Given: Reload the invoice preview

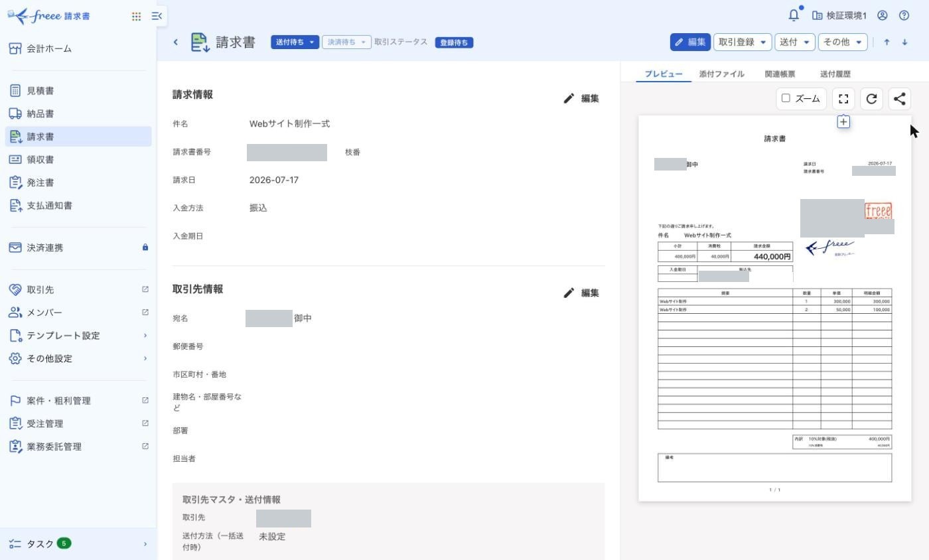Looking at the screenshot, I should pyautogui.click(x=871, y=98).
